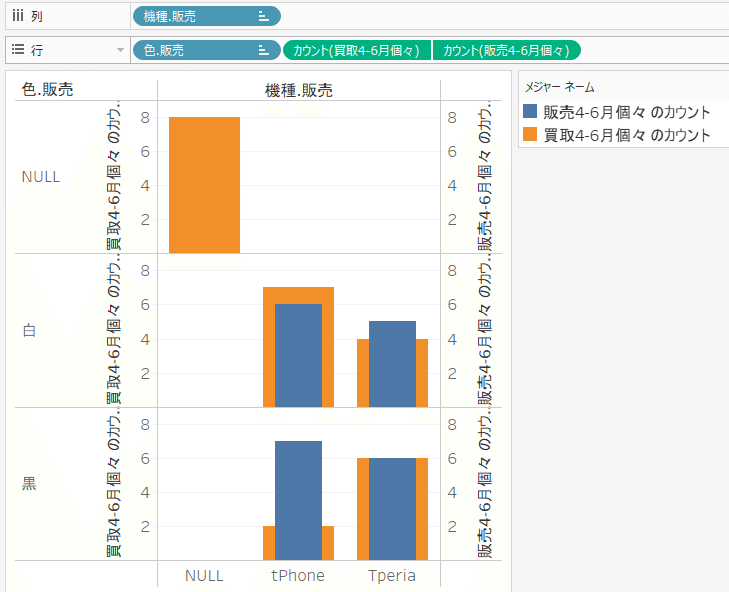729x592 pixels.
Task: Select the 白 row label
Action: coord(29,330)
